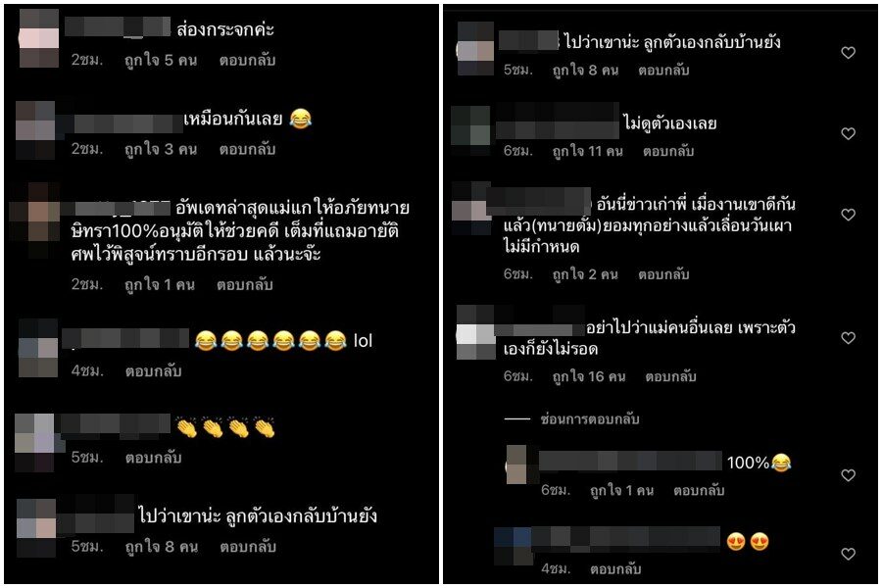Like the '100%' reply with heart icon

point(849,475)
